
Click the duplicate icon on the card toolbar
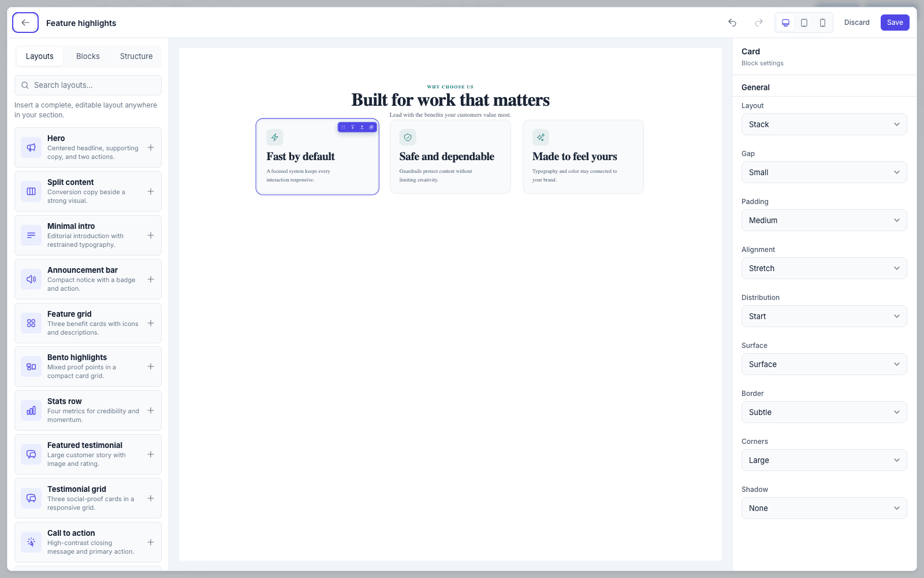point(371,127)
